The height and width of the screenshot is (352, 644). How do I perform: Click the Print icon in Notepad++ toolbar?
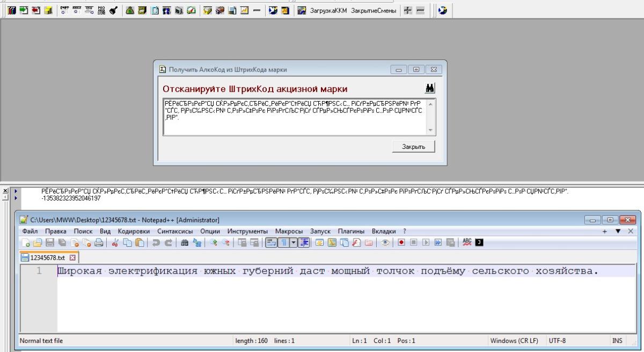click(99, 243)
